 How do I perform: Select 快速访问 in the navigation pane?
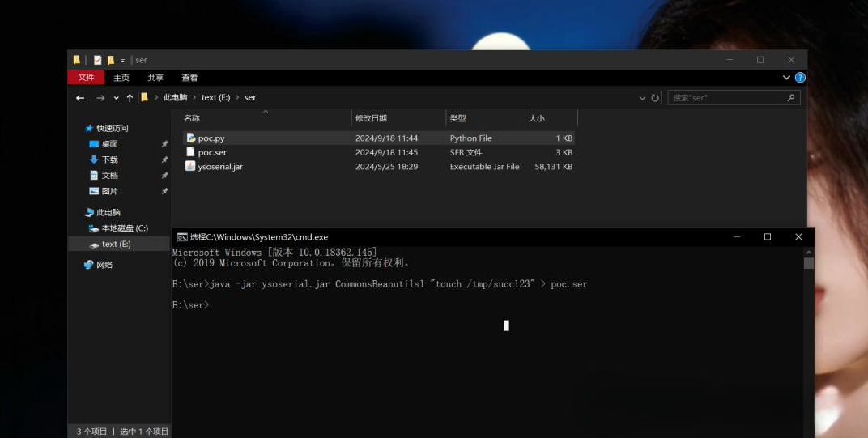coord(112,128)
